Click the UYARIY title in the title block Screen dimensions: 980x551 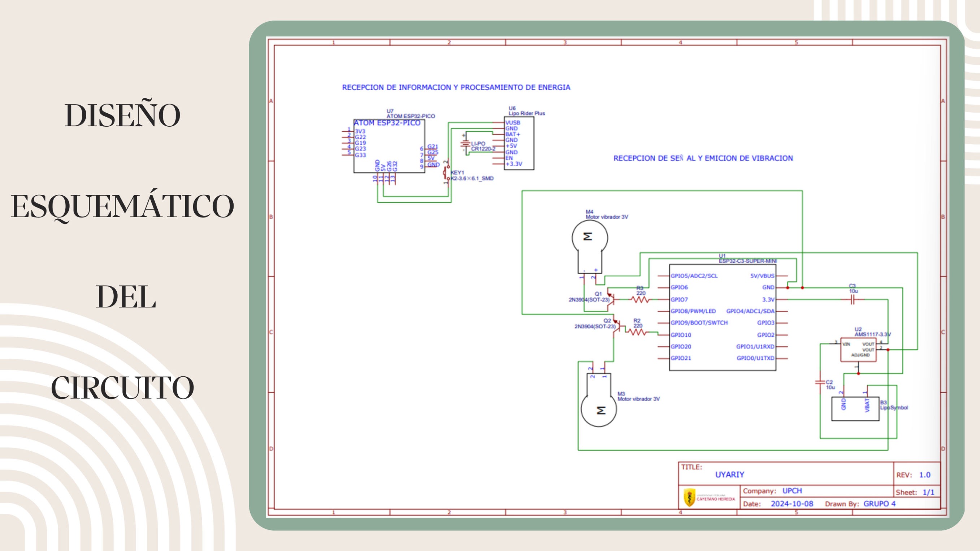(x=730, y=475)
